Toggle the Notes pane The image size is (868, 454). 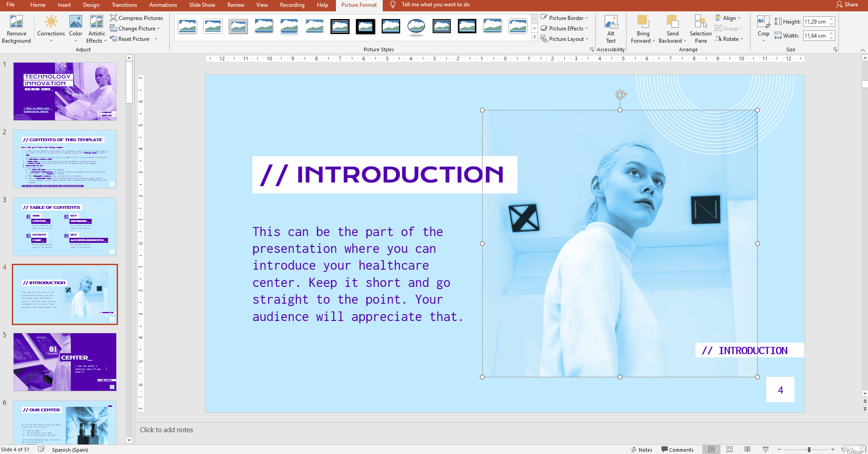[641, 449]
